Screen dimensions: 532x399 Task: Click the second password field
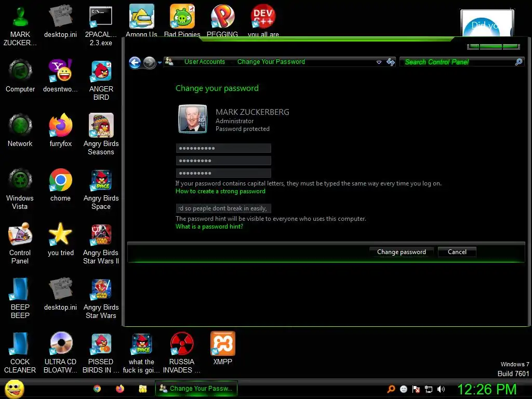point(223,161)
